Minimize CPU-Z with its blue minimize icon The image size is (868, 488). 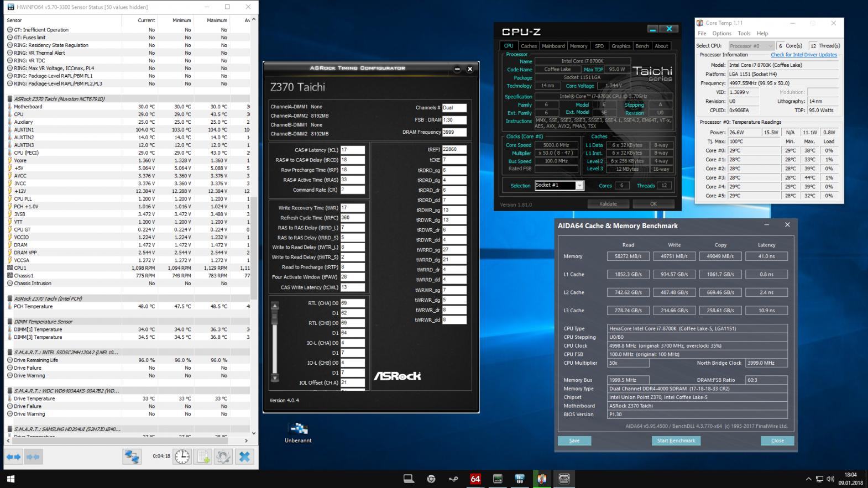click(653, 29)
